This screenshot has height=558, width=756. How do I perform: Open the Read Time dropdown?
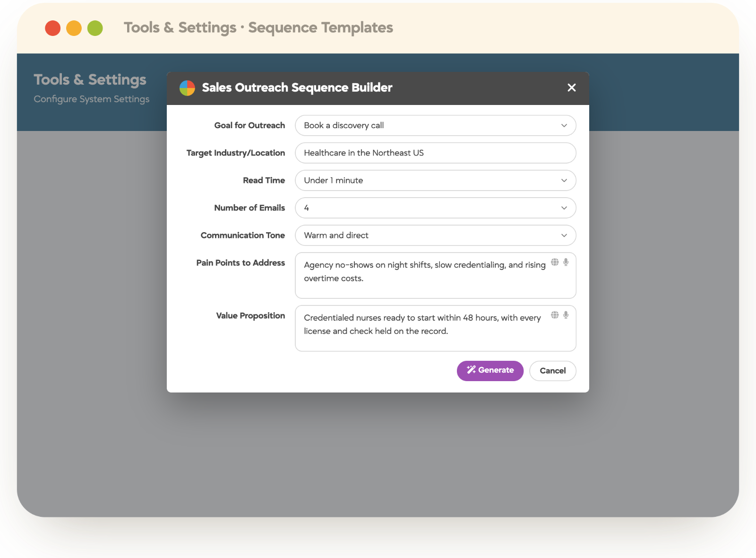[435, 180]
